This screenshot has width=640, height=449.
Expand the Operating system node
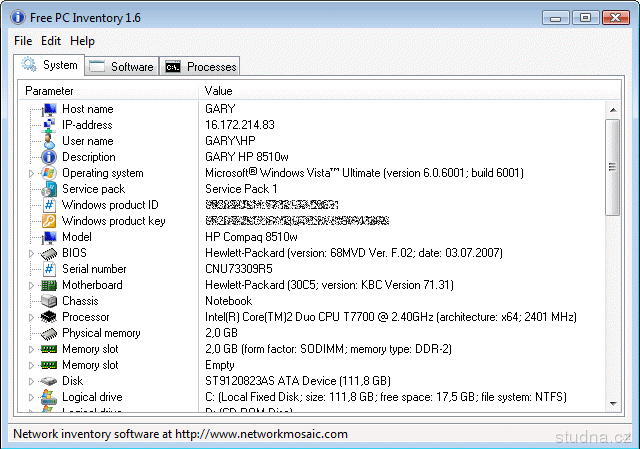point(32,173)
